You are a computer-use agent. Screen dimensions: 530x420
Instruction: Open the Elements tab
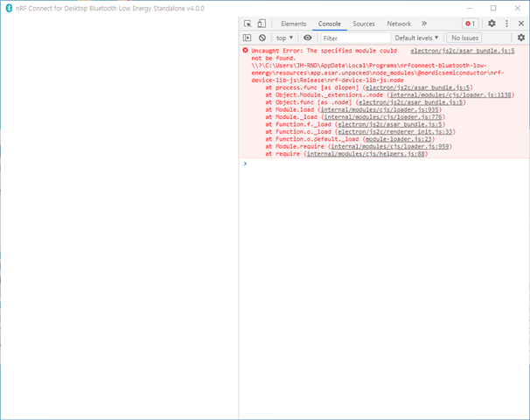pos(293,24)
